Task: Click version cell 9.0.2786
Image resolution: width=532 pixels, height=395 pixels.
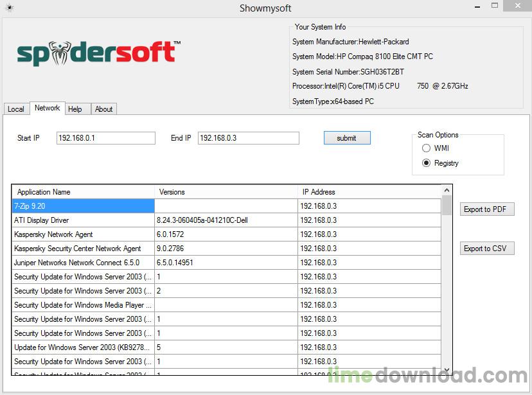Action: [226, 249]
